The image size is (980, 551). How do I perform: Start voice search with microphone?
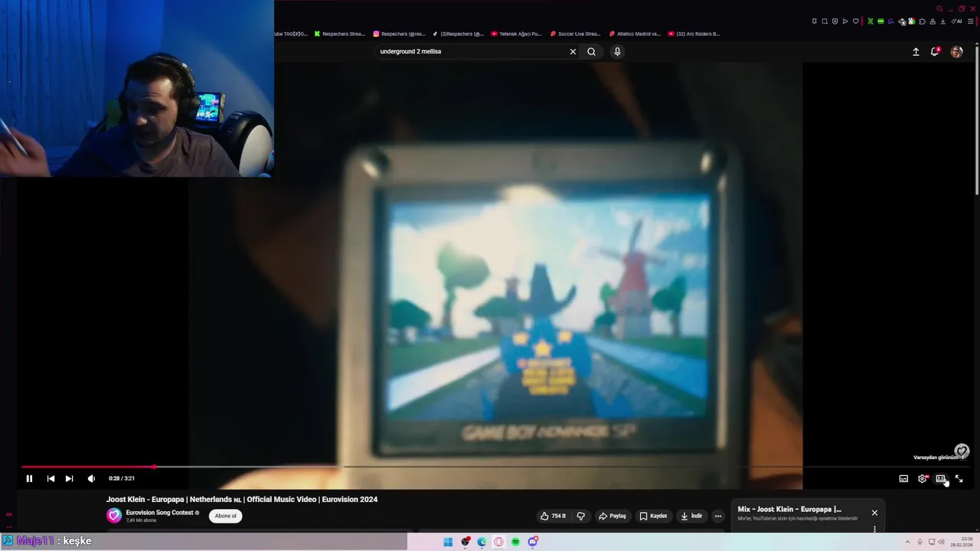(617, 51)
